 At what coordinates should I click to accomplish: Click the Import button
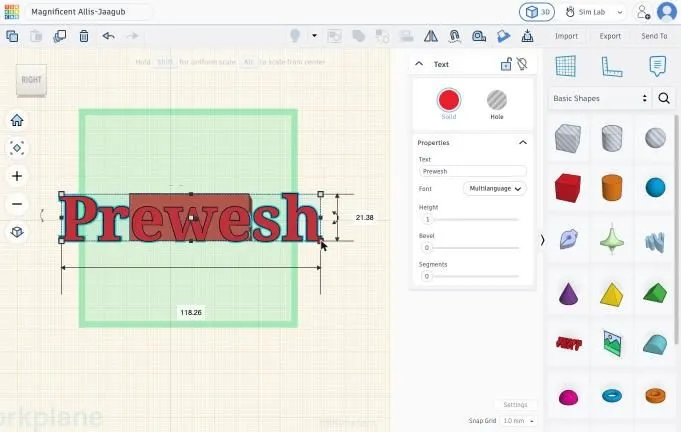pyautogui.click(x=566, y=36)
